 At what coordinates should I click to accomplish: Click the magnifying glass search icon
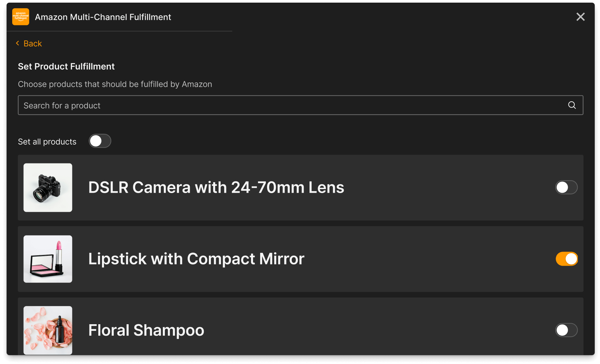point(572,105)
